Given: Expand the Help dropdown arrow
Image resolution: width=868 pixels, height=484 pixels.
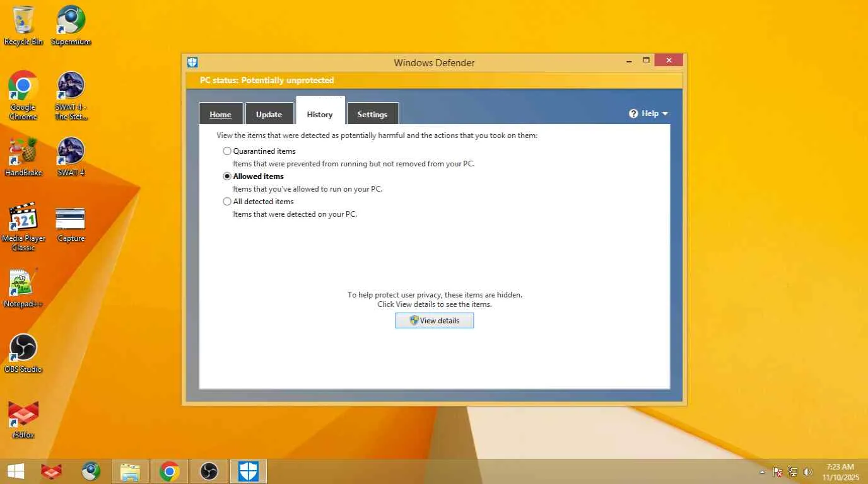Looking at the screenshot, I should click(665, 114).
